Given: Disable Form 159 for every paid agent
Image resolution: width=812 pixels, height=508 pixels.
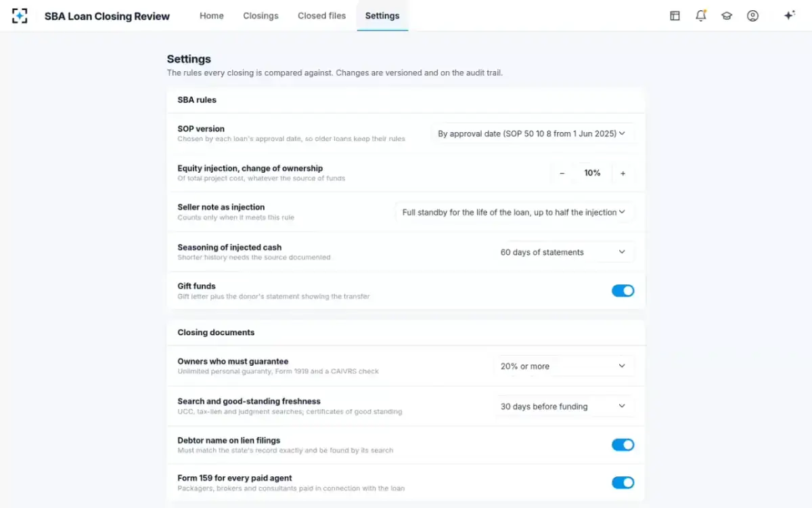Looking at the screenshot, I should click(x=623, y=482).
